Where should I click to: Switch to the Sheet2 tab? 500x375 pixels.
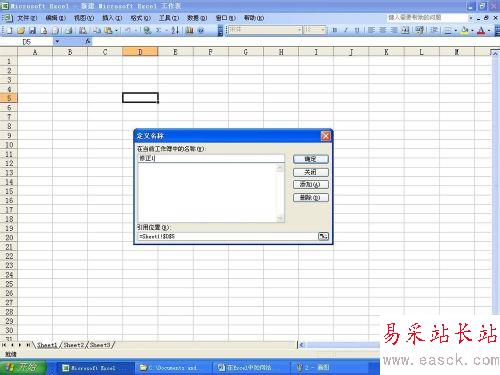coord(73,345)
